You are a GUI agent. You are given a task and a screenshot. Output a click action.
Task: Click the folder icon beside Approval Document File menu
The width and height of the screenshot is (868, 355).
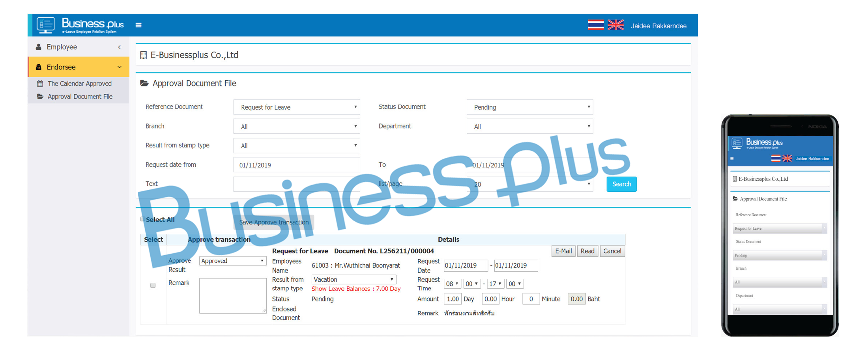40,96
